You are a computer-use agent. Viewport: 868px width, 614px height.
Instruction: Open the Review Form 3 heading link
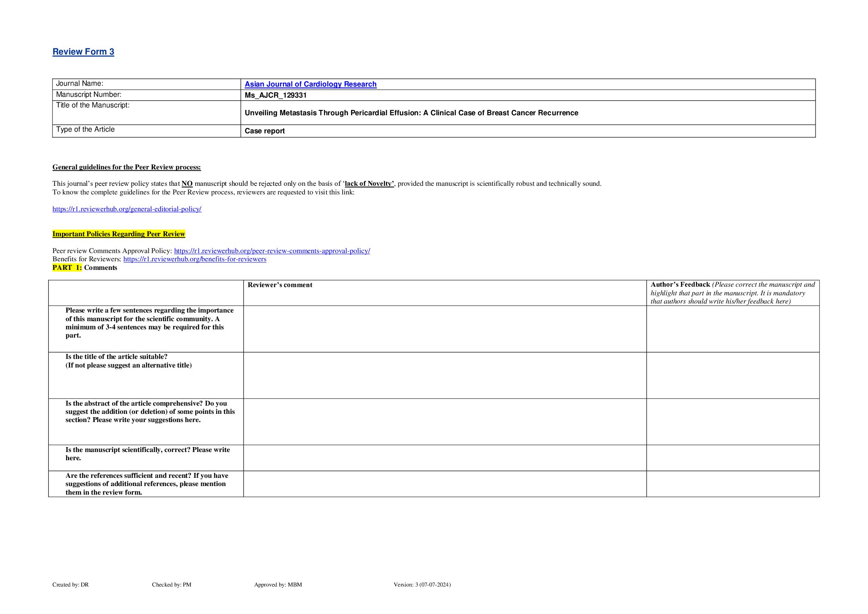pyautogui.click(x=83, y=52)
